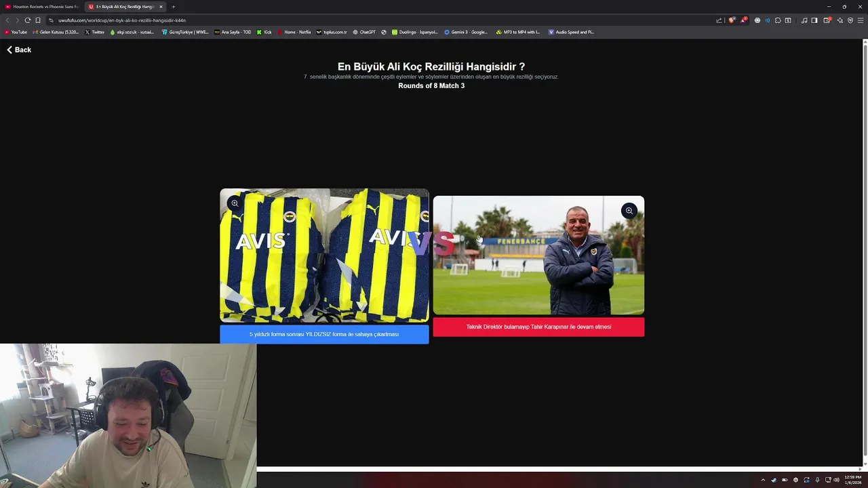This screenshot has height=488, width=868.
Task: Open the Audio Speed and Pitch bookmark
Action: [x=571, y=32]
